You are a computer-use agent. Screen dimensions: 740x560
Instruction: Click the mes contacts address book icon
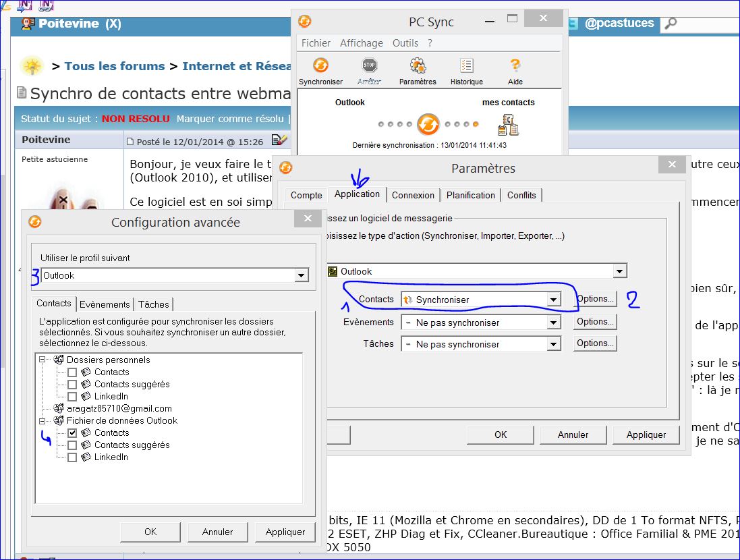pyautogui.click(x=508, y=124)
